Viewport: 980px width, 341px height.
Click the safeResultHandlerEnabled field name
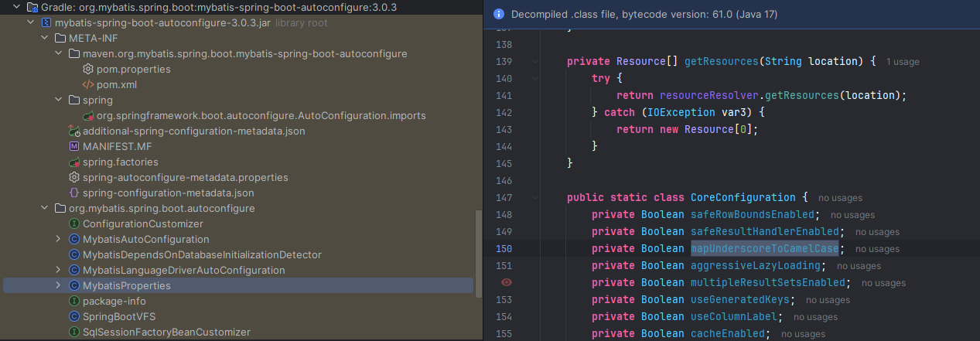click(x=765, y=231)
